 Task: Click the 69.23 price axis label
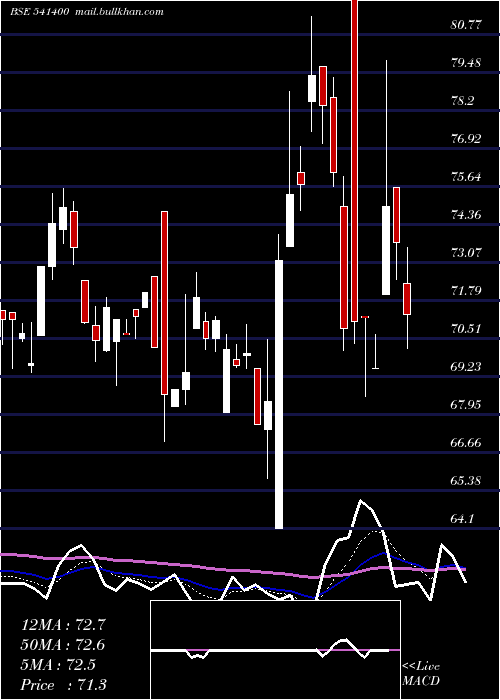pyautogui.click(x=466, y=367)
